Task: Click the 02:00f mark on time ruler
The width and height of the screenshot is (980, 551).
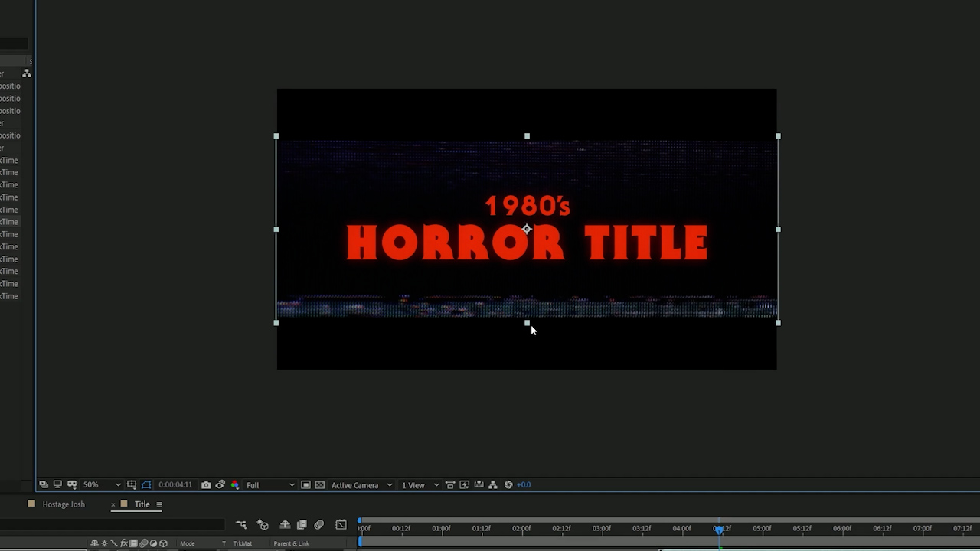Action: click(x=521, y=528)
